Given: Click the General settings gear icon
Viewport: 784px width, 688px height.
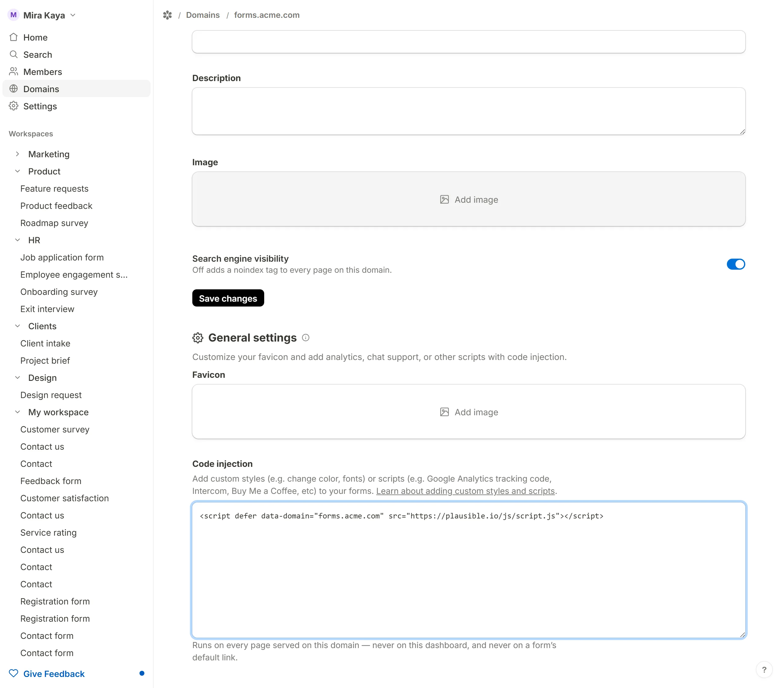Looking at the screenshot, I should click(198, 338).
